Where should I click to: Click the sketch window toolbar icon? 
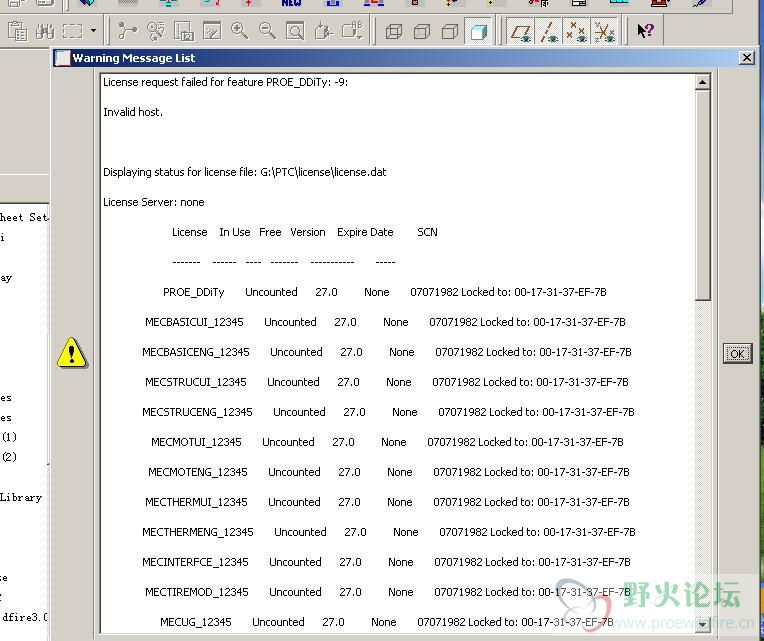click(212, 31)
